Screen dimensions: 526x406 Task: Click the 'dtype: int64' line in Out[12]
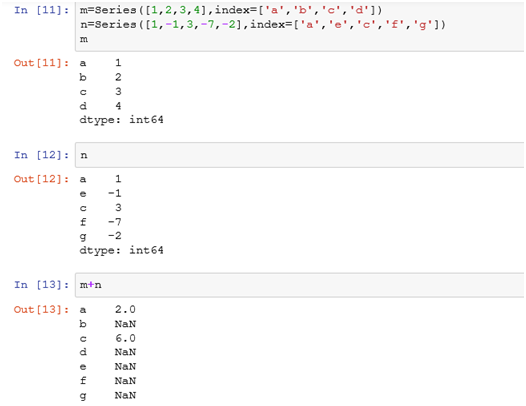tap(121, 250)
